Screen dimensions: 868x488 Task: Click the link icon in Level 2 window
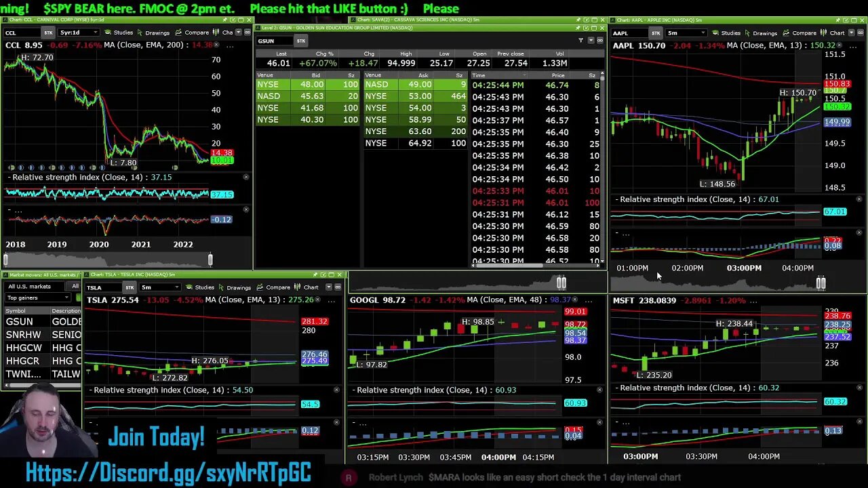600,40
